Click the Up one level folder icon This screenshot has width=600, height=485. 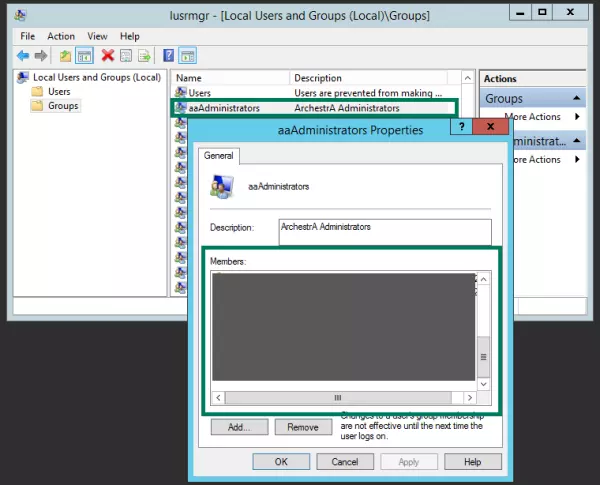[x=65, y=55]
